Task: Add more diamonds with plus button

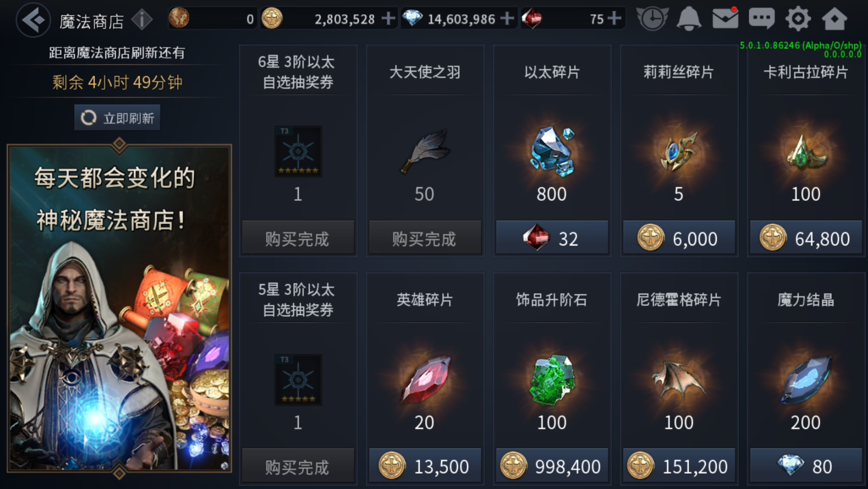Action: [507, 19]
